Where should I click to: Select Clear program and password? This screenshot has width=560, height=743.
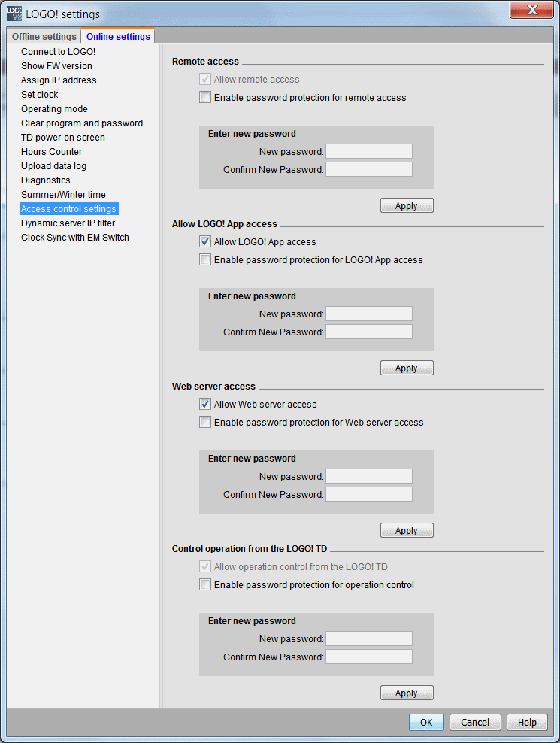[x=81, y=123]
